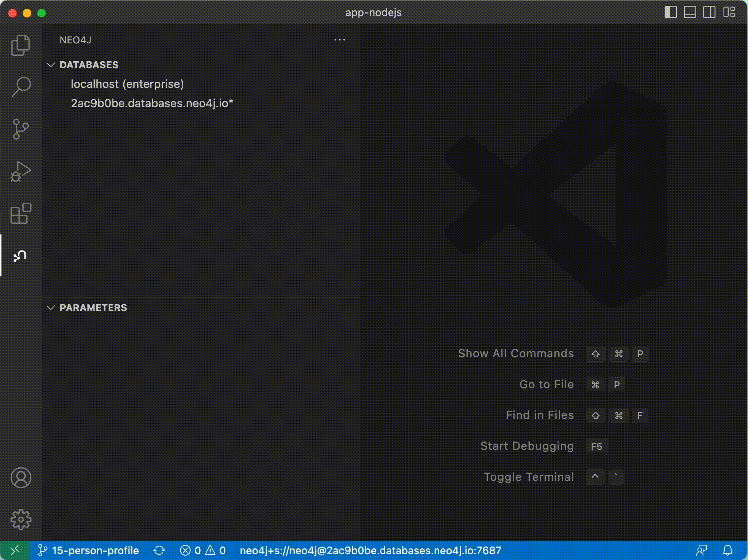Open the Run and Debug view

(x=21, y=171)
